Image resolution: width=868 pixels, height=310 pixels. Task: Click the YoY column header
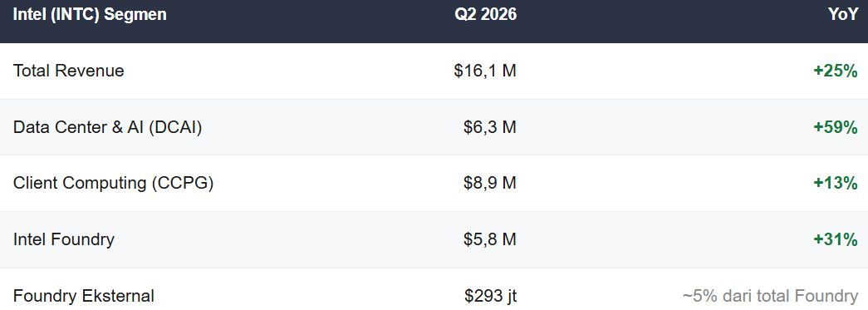click(842, 14)
